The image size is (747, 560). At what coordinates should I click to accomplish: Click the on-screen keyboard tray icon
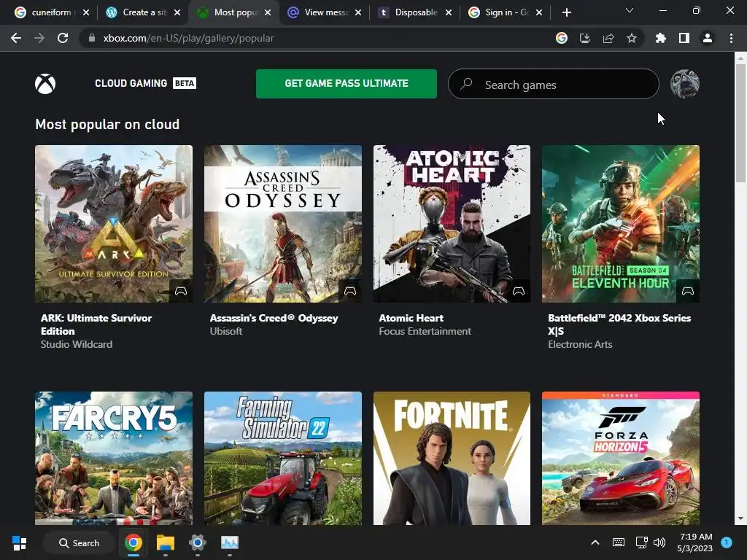[619, 542]
